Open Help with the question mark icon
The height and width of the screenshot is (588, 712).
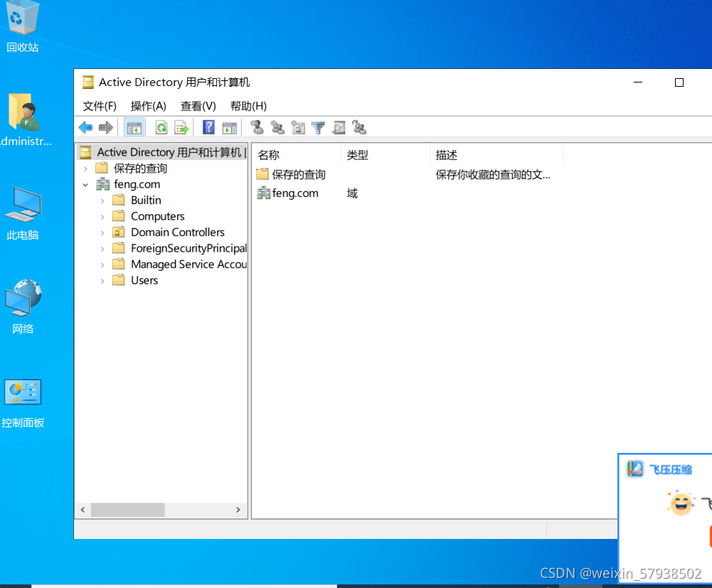pyautogui.click(x=208, y=127)
